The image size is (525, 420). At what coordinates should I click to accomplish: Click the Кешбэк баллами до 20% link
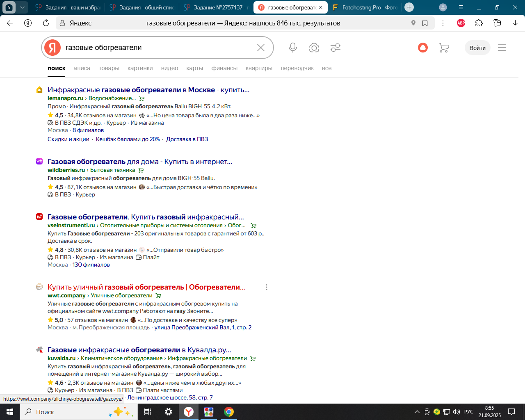click(128, 139)
